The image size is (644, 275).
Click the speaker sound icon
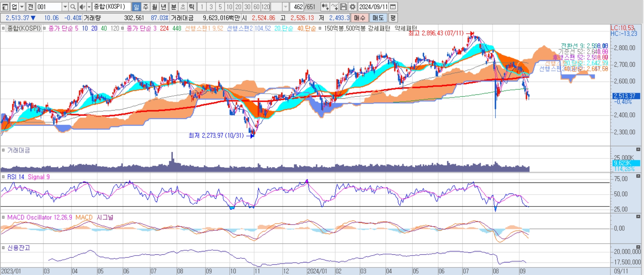82,7
